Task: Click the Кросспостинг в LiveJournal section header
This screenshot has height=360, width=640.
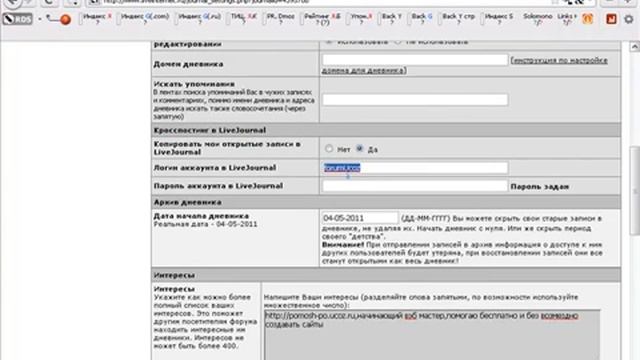Action: coord(386,130)
